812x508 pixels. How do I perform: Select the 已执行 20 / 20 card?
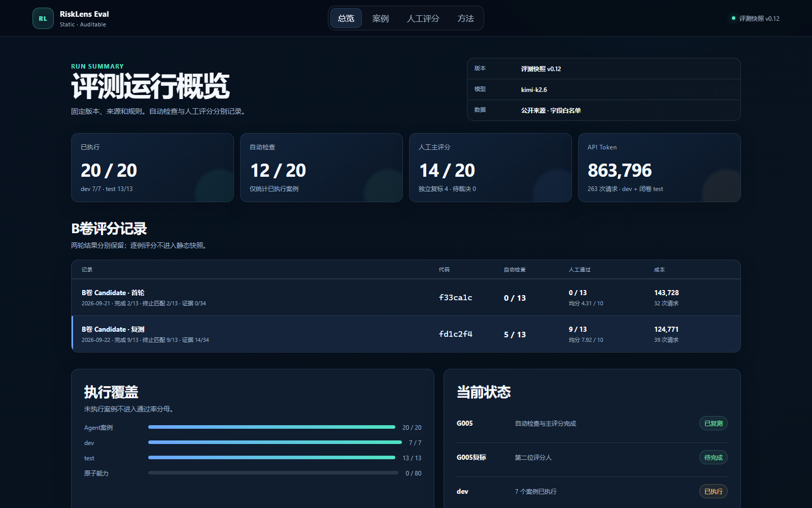pos(152,168)
